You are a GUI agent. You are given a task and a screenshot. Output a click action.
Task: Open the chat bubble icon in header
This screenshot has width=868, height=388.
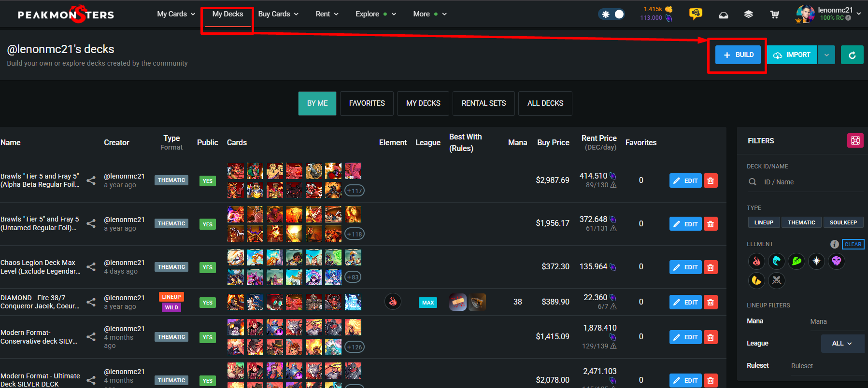(696, 14)
